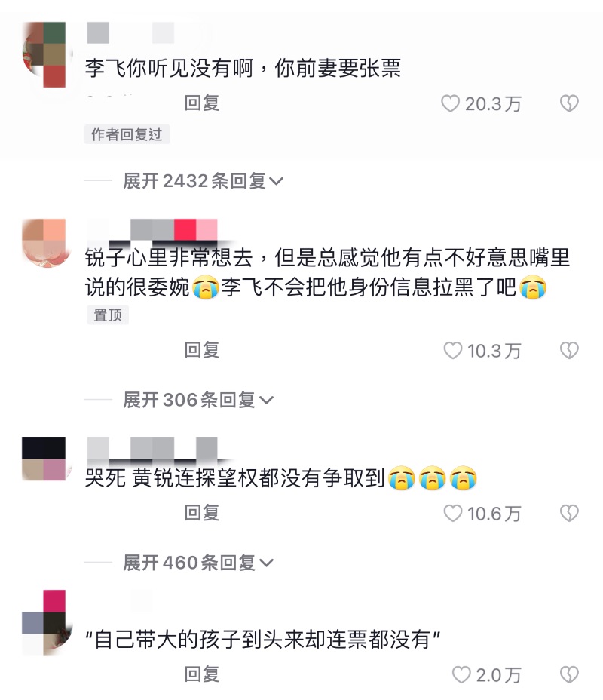Reply to the pinned 锐子 comment
The height and width of the screenshot is (700, 603).
coord(202,350)
